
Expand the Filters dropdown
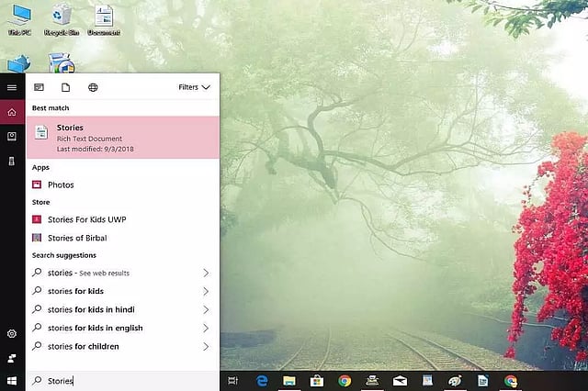pyautogui.click(x=194, y=87)
